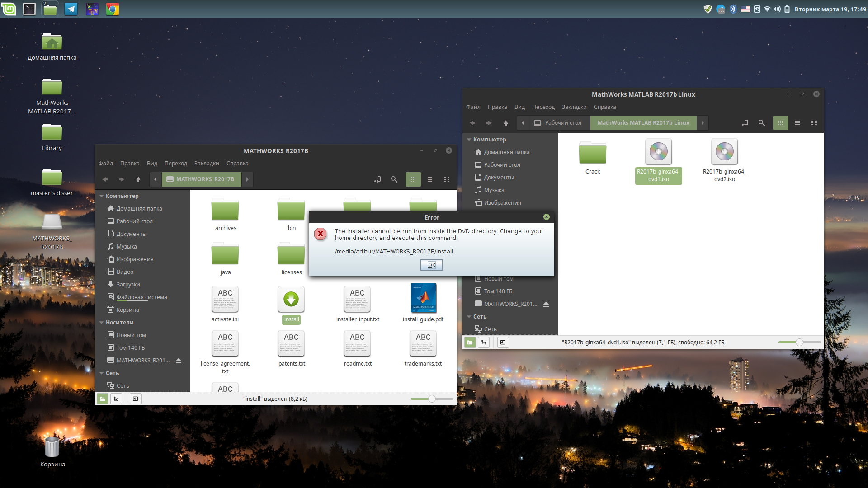Viewport: 868px width, 488px height.
Task: Show places sidebar button in MATHWORKS_R2017B status bar
Action: pos(103,399)
